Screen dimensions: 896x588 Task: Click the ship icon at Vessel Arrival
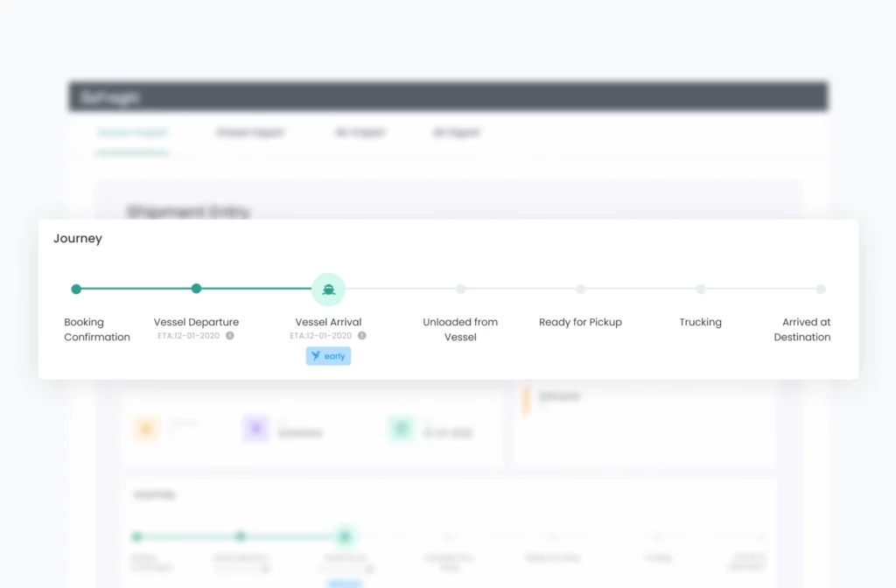[328, 290]
